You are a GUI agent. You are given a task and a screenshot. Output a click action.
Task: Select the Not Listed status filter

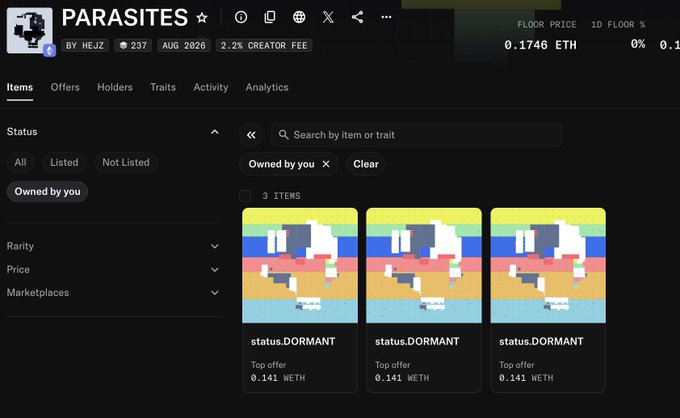[126, 163]
